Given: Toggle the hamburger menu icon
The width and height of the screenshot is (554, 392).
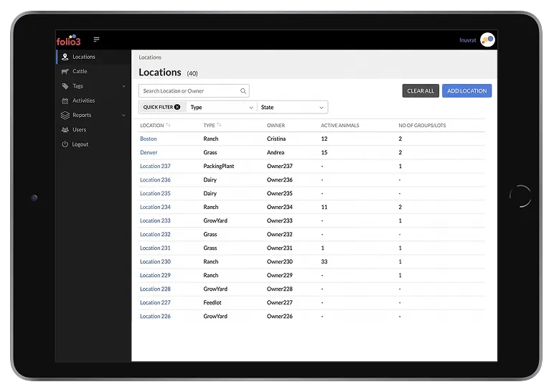Looking at the screenshot, I should (x=96, y=39).
